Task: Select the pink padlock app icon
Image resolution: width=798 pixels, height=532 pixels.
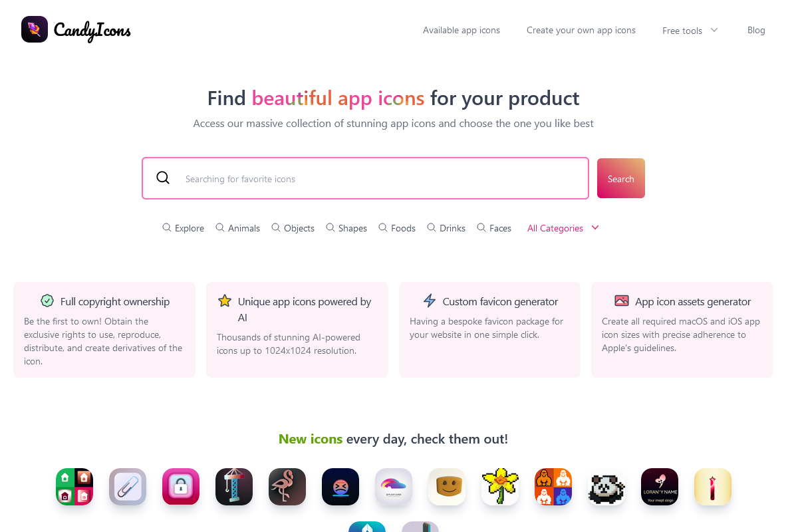Action: [x=180, y=486]
